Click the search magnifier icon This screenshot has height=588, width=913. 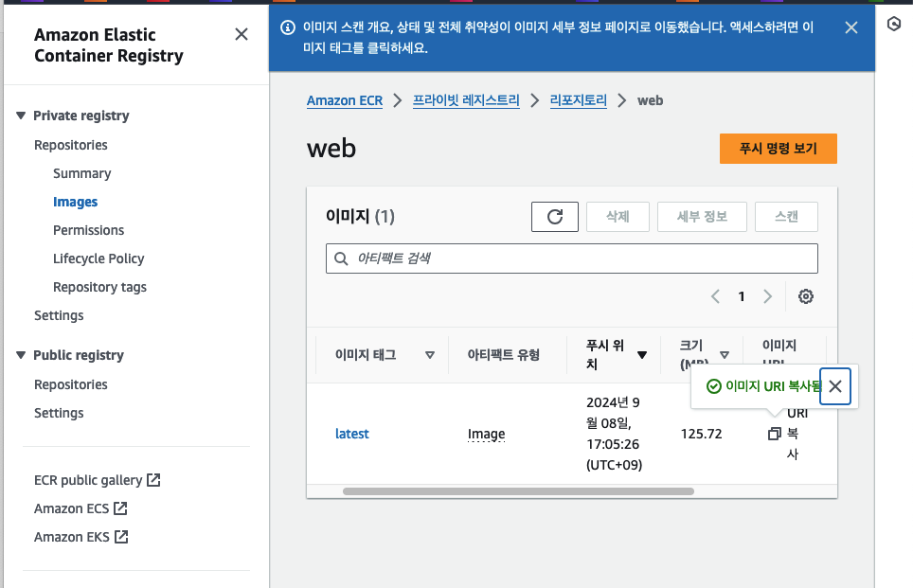pyautogui.click(x=341, y=258)
